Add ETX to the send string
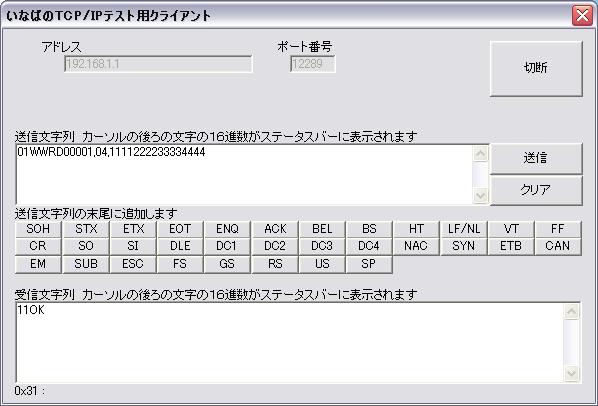Screen dimensions: 598x406 (133, 229)
